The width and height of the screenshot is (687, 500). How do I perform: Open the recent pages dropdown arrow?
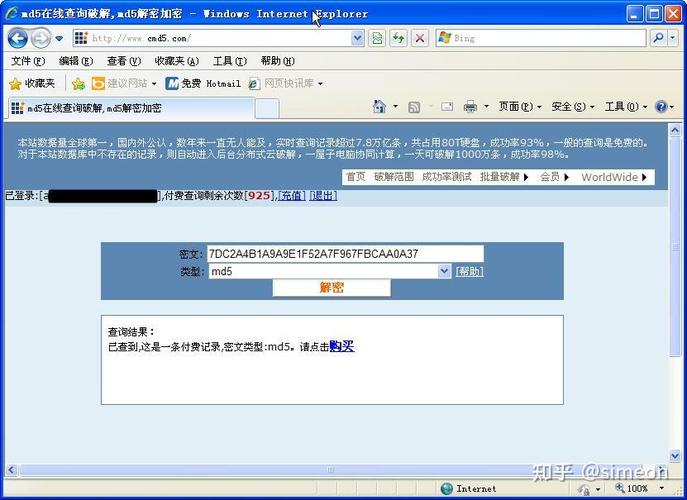click(59, 39)
